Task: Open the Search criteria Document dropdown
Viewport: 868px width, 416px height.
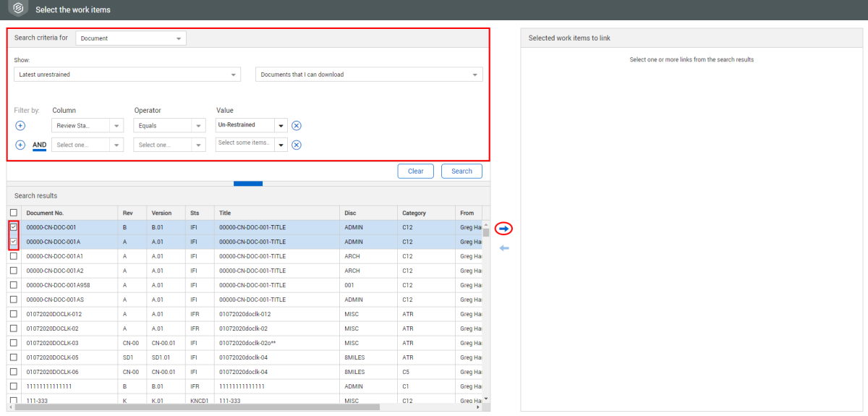Action: tap(130, 38)
